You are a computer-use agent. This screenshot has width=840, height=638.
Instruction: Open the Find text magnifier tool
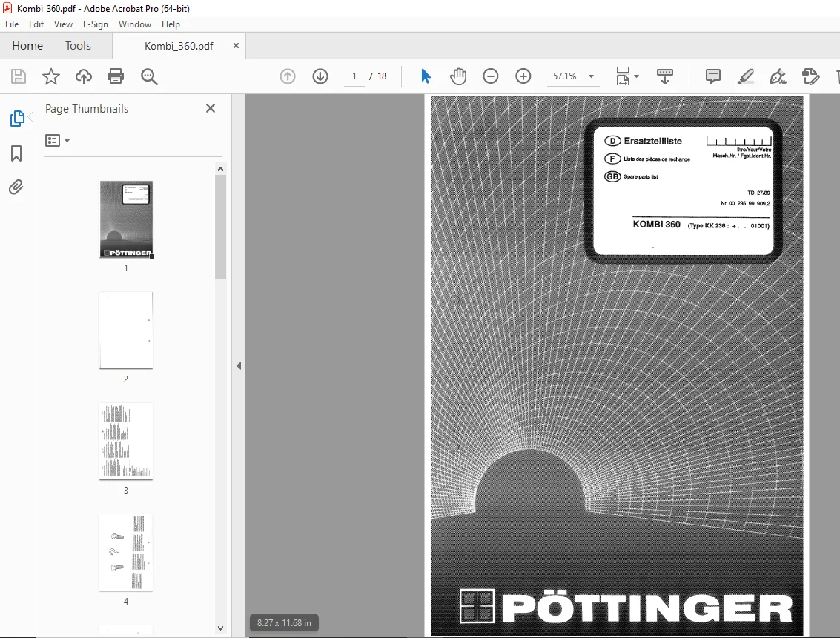[149, 76]
